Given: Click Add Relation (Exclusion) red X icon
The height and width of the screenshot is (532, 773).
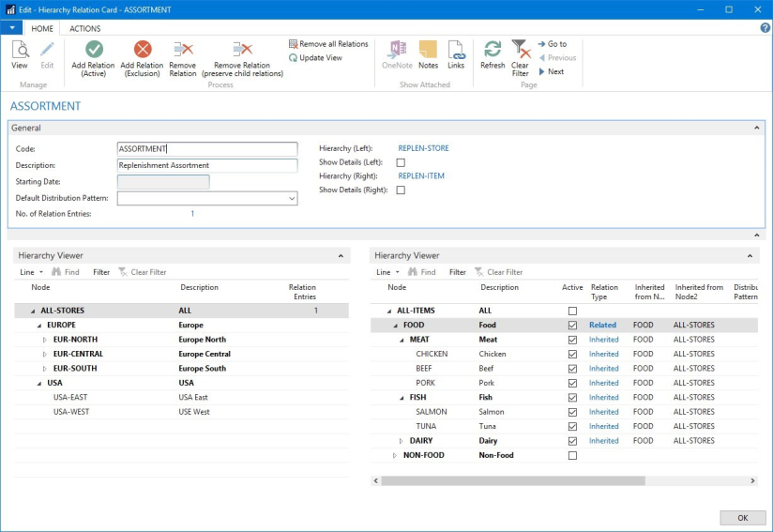Looking at the screenshot, I should coord(142,50).
